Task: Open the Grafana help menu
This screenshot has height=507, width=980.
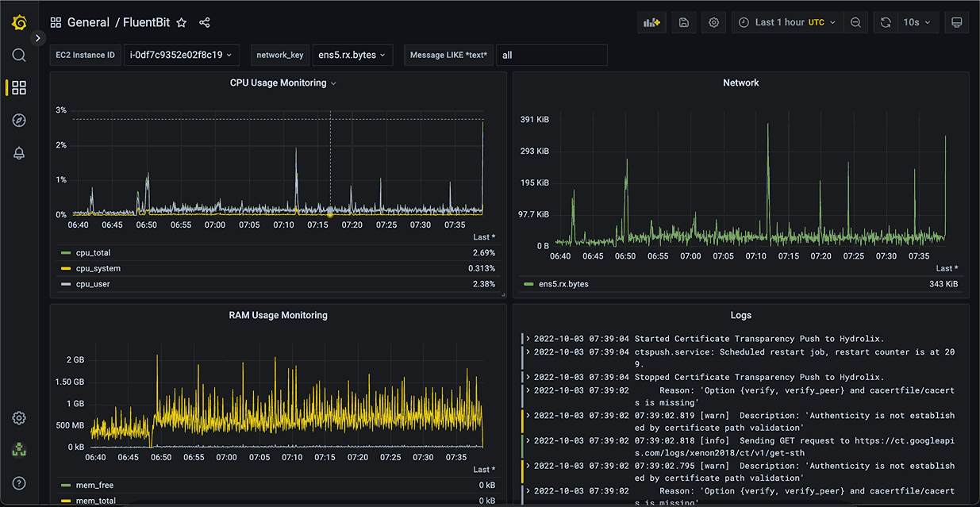Action: click(18, 482)
